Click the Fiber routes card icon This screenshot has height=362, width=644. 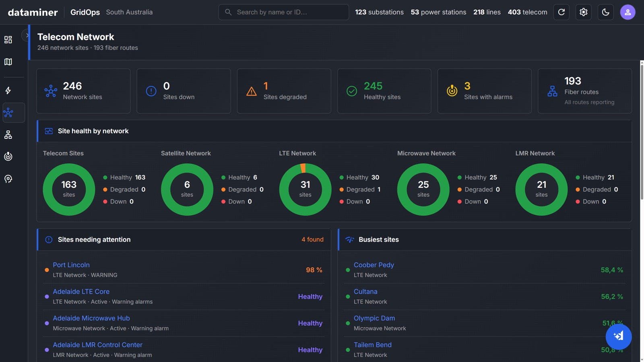pyautogui.click(x=552, y=91)
